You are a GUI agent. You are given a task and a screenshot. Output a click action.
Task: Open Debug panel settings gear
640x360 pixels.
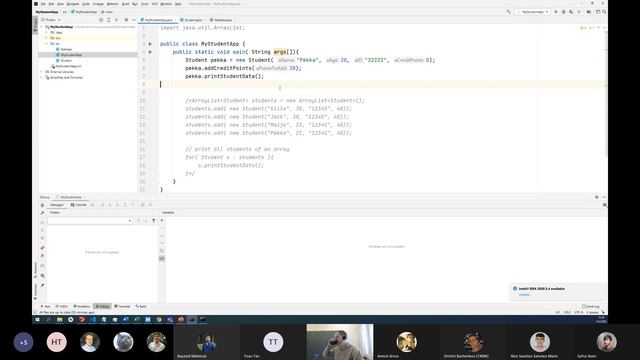(597, 197)
